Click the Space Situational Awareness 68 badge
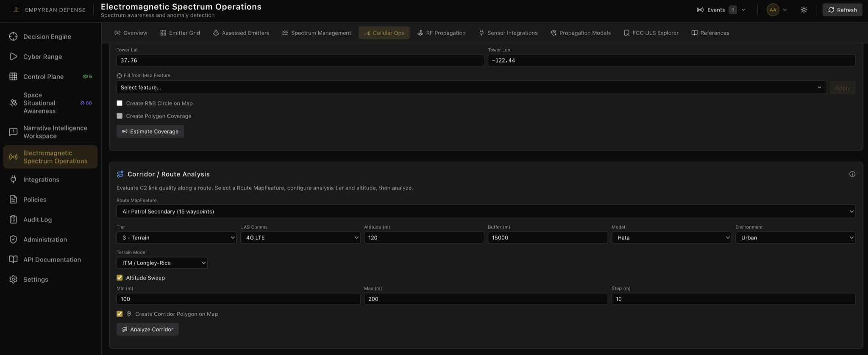This screenshot has width=868, height=355. (86, 103)
